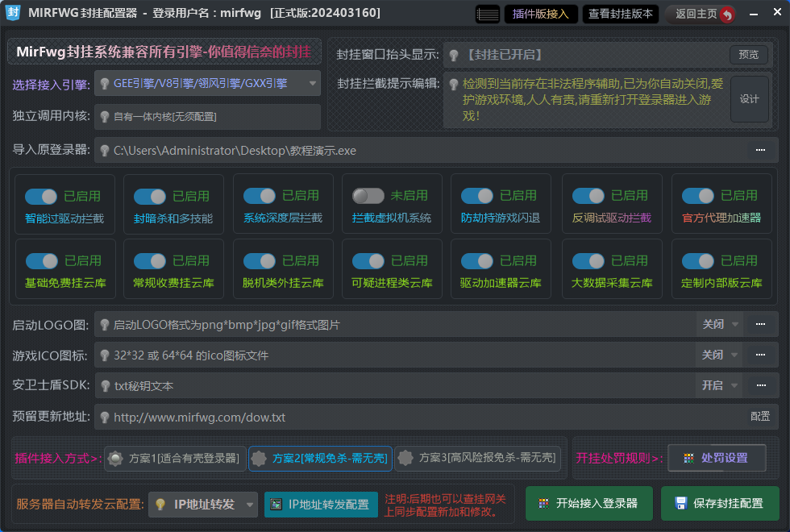Select 方案3[高风险报免杀-需无壳] option

point(478,459)
